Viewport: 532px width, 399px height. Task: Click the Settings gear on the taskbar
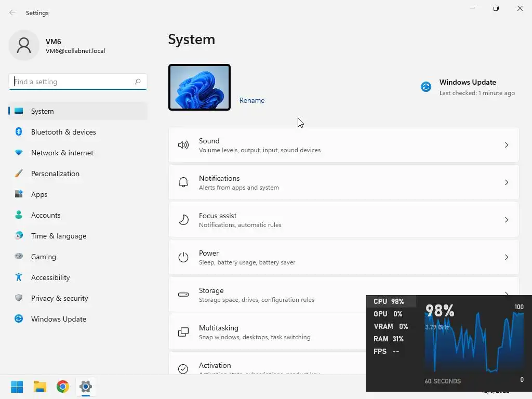(x=86, y=387)
